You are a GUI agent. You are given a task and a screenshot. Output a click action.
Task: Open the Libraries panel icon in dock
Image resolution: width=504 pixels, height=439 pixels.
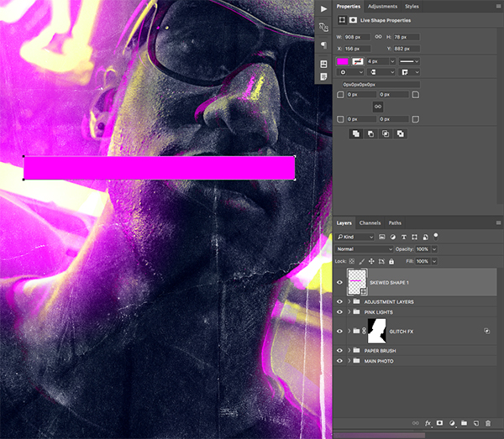[x=323, y=64]
